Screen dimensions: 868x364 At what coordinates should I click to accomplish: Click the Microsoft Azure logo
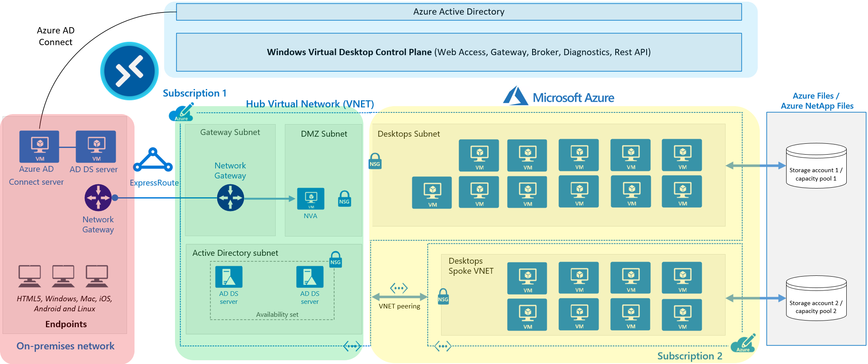pyautogui.click(x=558, y=97)
